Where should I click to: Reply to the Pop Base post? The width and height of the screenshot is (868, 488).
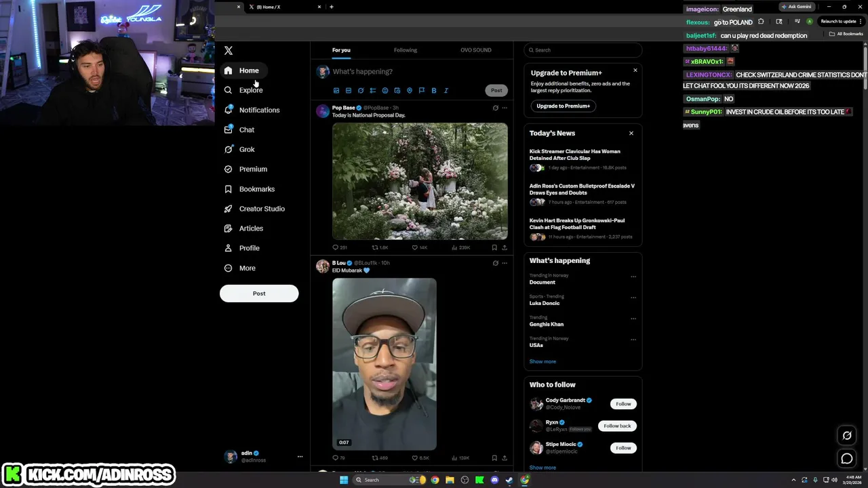coord(339,247)
